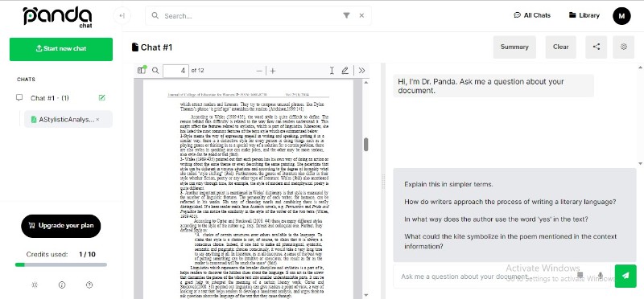
Task: Click the search input at the top
Action: [x=250, y=15]
